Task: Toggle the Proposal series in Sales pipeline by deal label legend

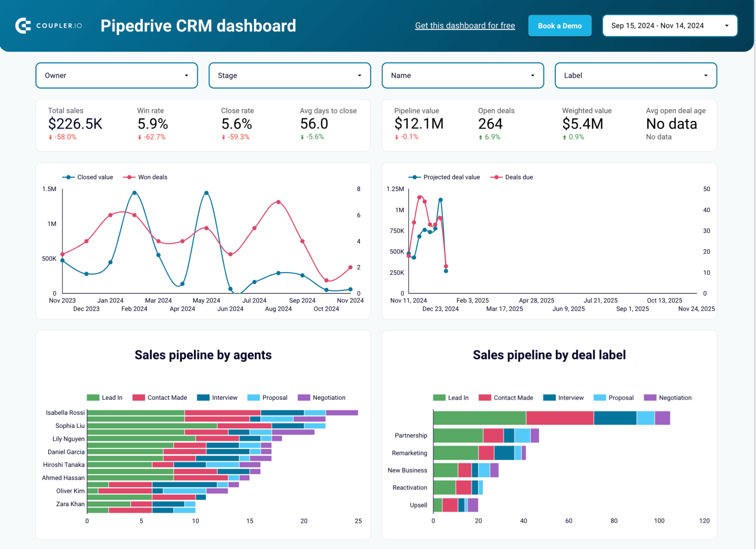Action: pos(601,397)
